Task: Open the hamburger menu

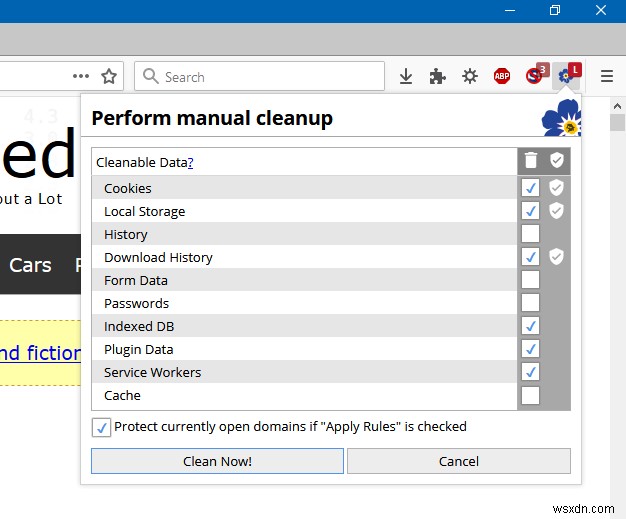Action: pos(606,76)
